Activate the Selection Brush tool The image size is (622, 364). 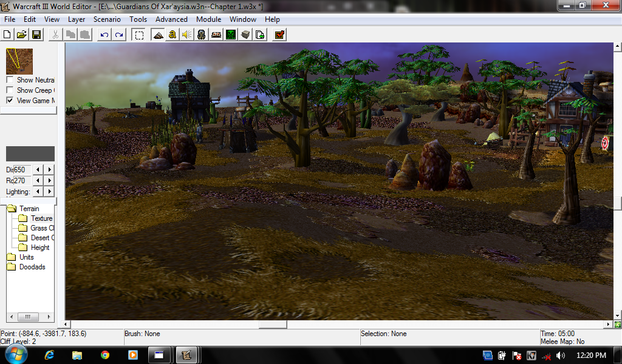(139, 35)
